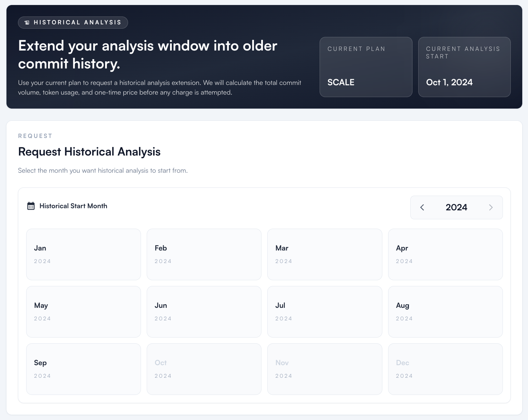Click the Current Analysis Start Oct 1, 2024 card
The height and width of the screenshot is (420, 528).
click(465, 67)
